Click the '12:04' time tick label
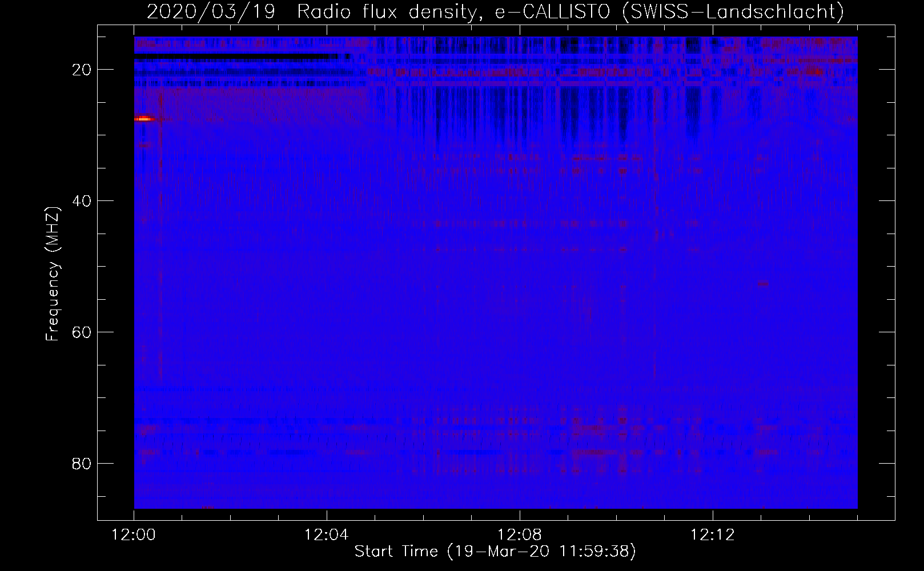The width and height of the screenshot is (924, 571). 327,535
